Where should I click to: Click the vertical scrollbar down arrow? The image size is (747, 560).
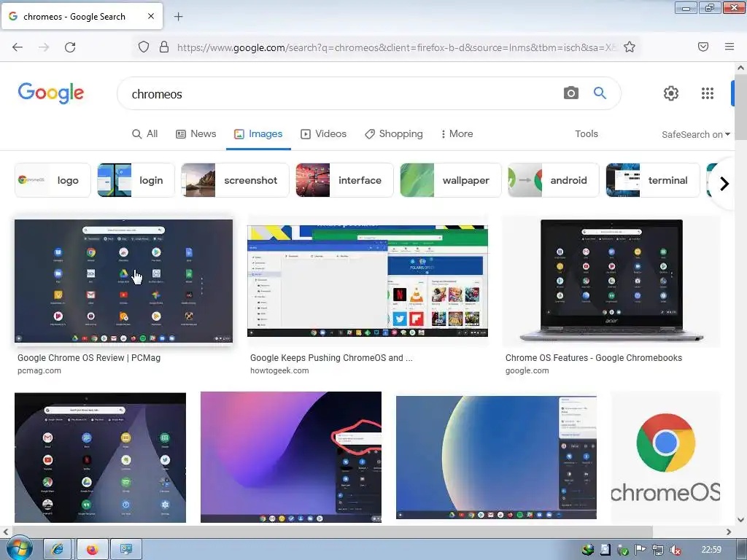[741, 519]
